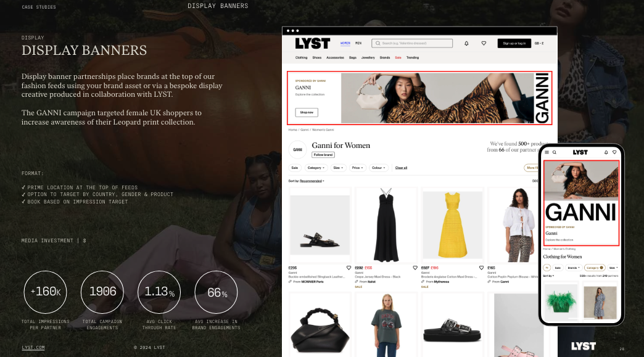Viewport: 644px width, 357px height.
Task: Click the notification bell in desktop header
Action: (x=466, y=43)
